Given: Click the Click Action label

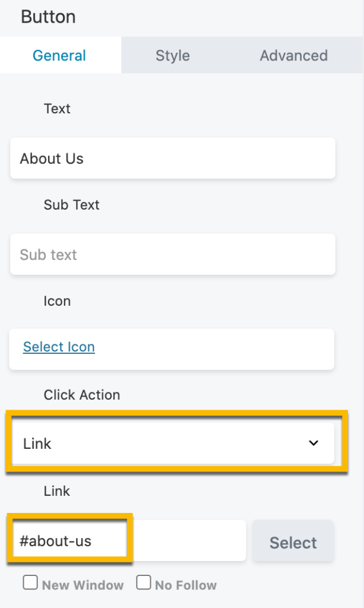Looking at the screenshot, I should (82, 395).
